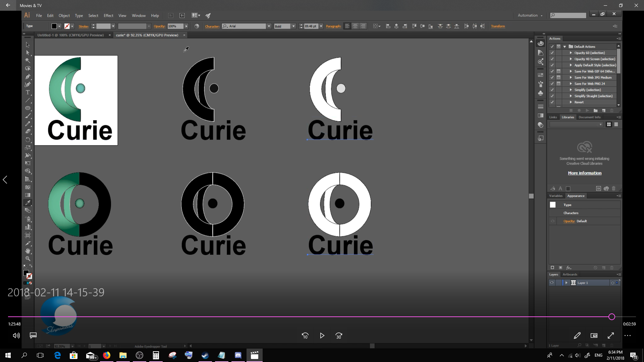This screenshot has width=644, height=362.
Task: Select the Paintbrush tool
Action: pos(28,116)
